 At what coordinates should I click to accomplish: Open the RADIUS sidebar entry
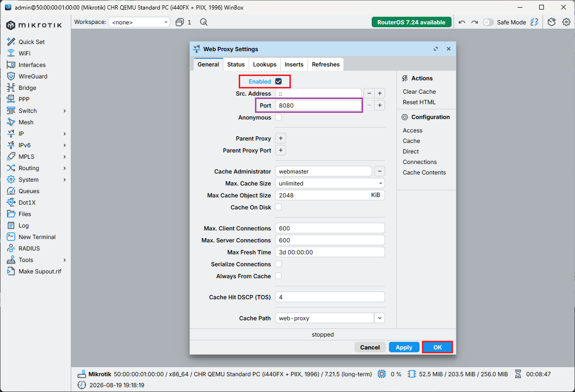(29, 248)
